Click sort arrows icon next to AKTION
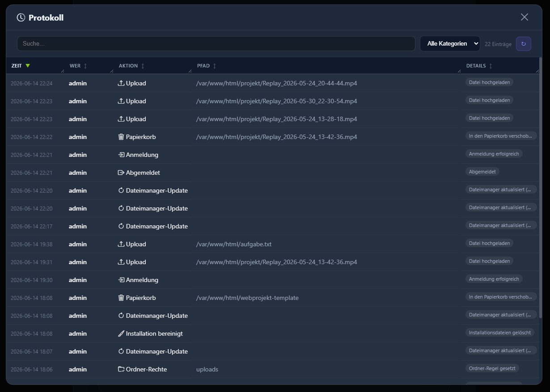 pos(143,66)
